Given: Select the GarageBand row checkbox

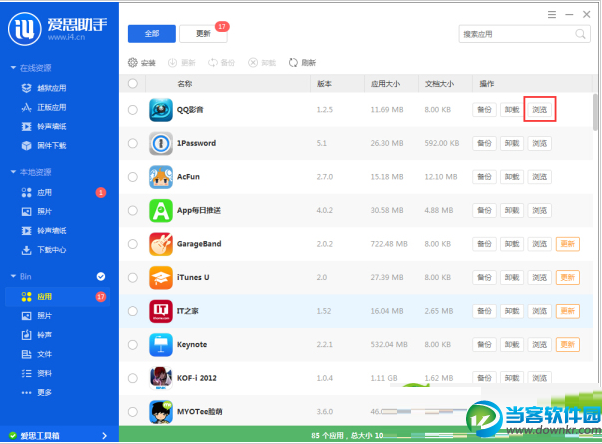Looking at the screenshot, I should pos(133,244).
